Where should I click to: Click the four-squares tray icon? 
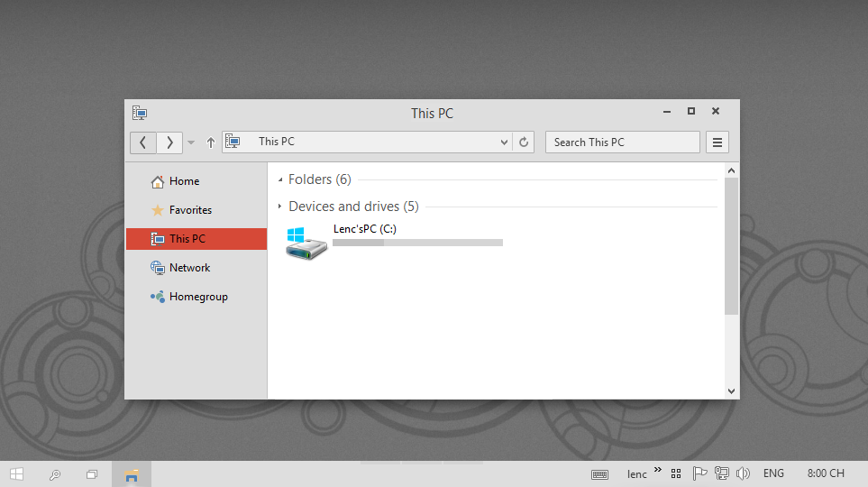pyautogui.click(x=676, y=473)
